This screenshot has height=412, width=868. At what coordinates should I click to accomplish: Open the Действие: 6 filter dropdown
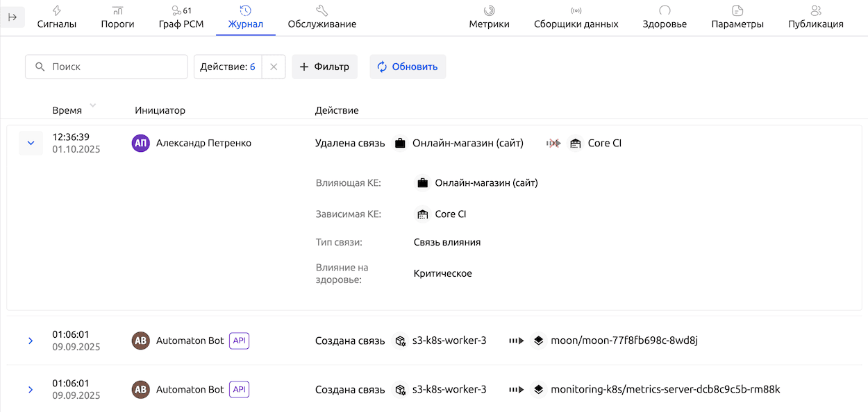228,67
